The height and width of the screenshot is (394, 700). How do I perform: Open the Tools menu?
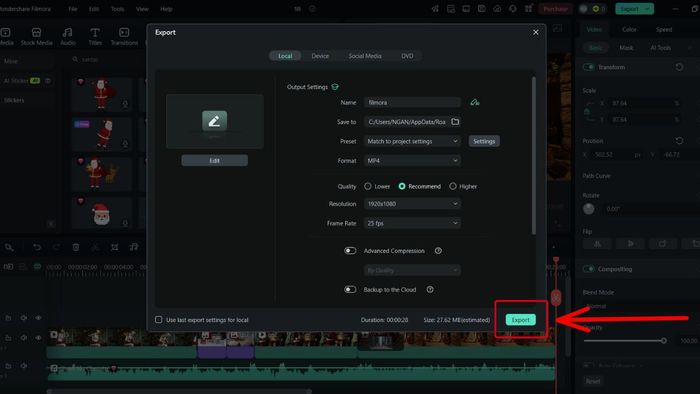coord(117,8)
